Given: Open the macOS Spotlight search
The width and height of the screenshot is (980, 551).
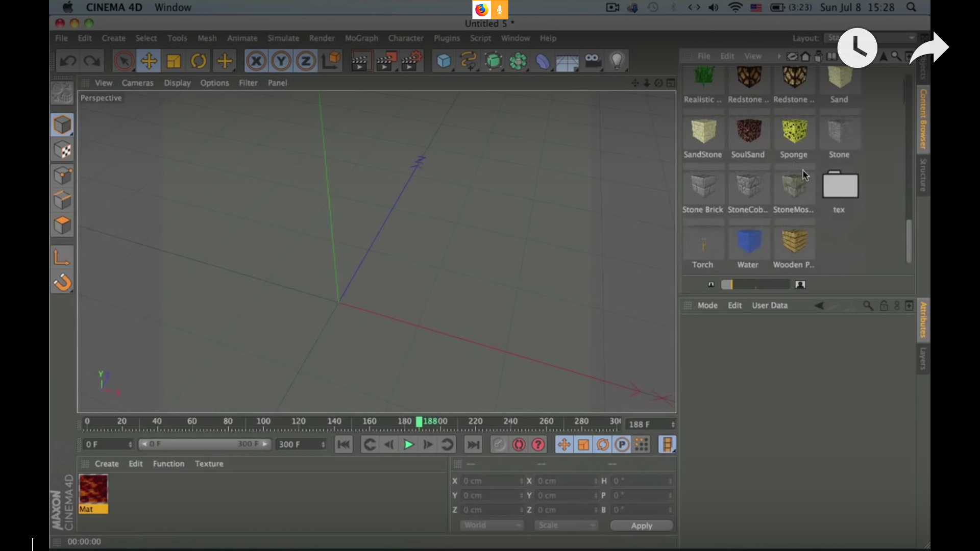Looking at the screenshot, I should [x=911, y=8].
